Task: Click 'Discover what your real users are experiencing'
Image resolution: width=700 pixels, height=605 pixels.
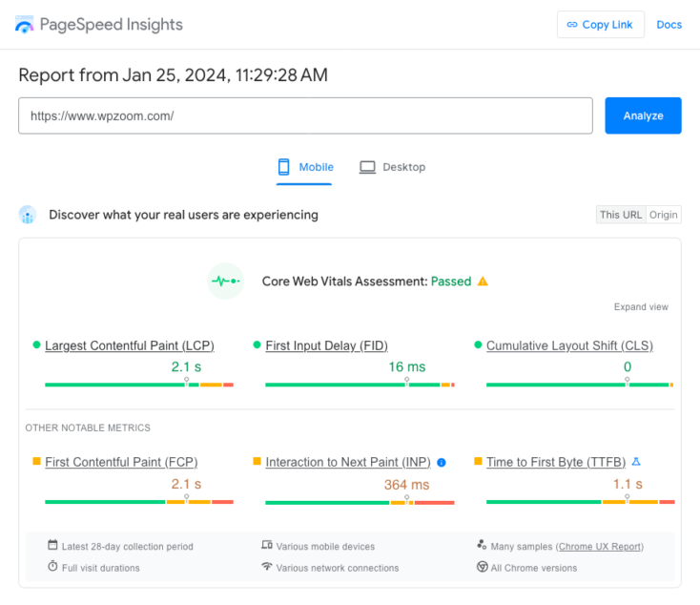Action: point(183,215)
